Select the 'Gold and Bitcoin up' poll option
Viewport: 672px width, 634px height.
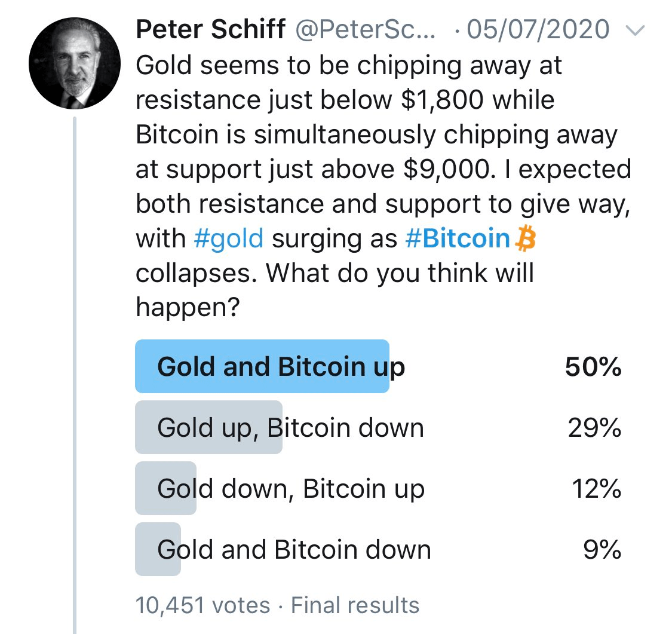click(x=263, y=366)
